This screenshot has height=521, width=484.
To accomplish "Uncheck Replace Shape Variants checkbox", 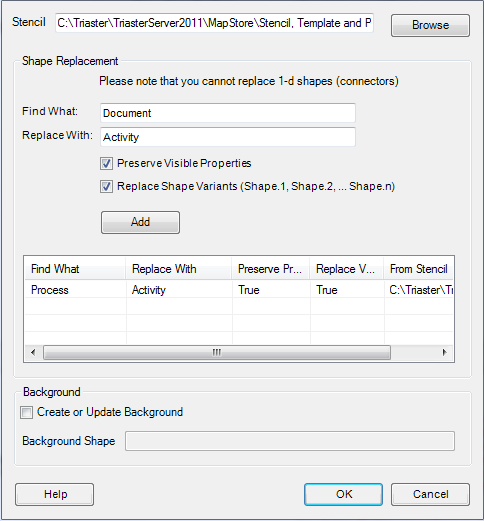I will [x=106, y=186].
